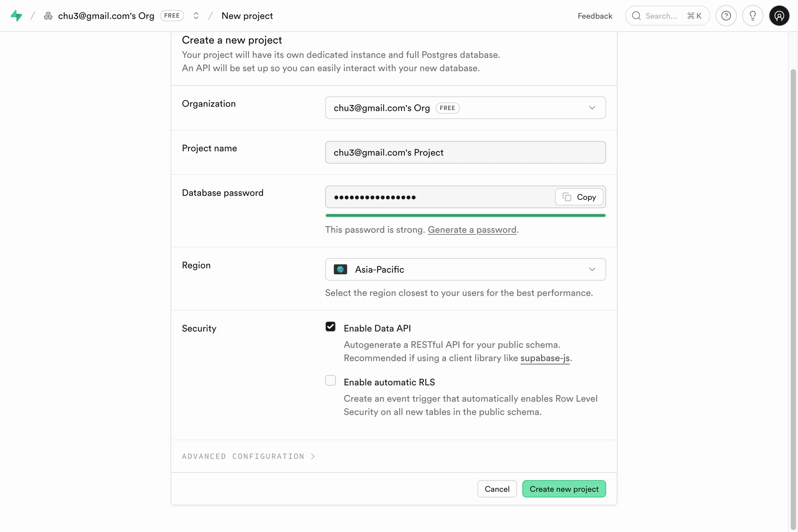The width and height of the screenshot is (798, 532).
Task: Uncheck Enable Data API checkbox
Action: point(331,327)
